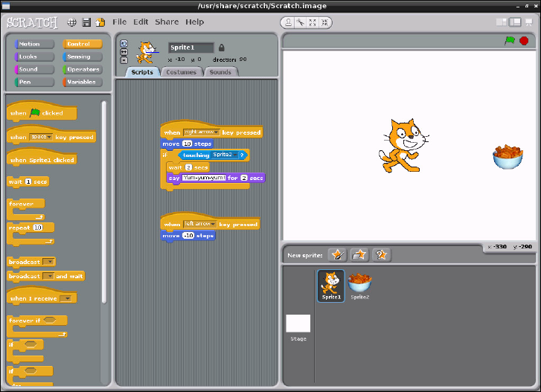
Task: Open the Share menu
Action: coord(167,22)
